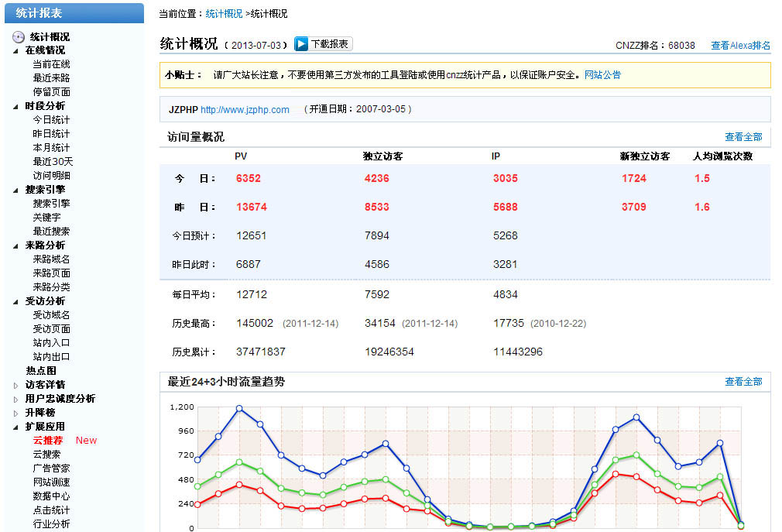Open 云推荐 New in the sidebar
Viewport: 782px width, 532px height.
(65, 441)
